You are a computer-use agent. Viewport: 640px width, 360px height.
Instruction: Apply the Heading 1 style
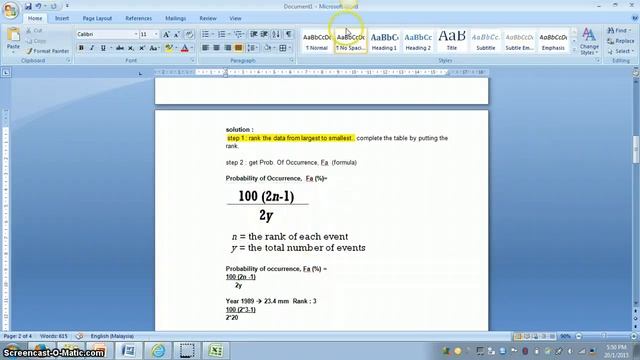click(384, 41)
